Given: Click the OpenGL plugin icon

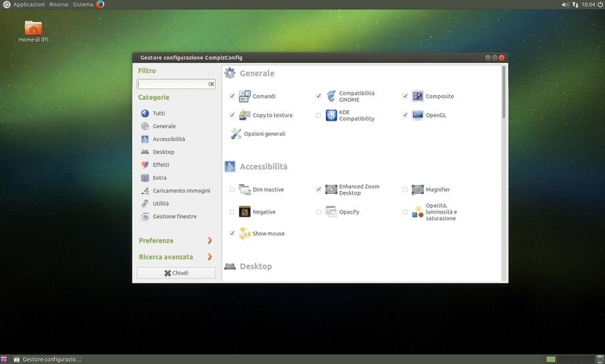Looking at the screenshot, I should (418, 116).
